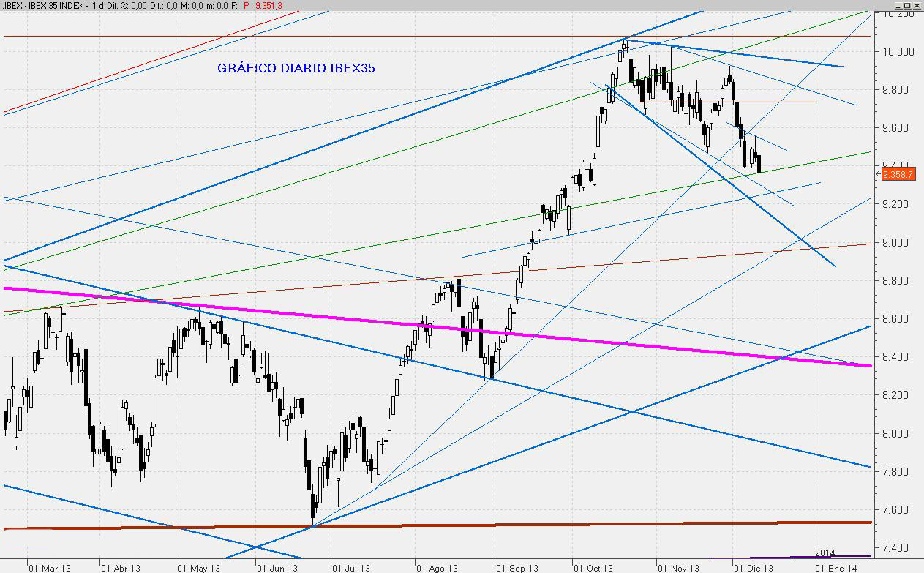Click the GRÁFICO DIARIO IBEX35 title text
Image resolution: width=924 pixels, height=573 pixels.
pos(296,68)
